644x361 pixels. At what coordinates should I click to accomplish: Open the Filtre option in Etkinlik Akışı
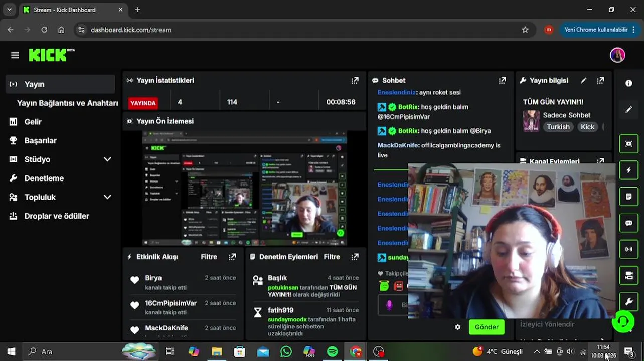(209, 257)
